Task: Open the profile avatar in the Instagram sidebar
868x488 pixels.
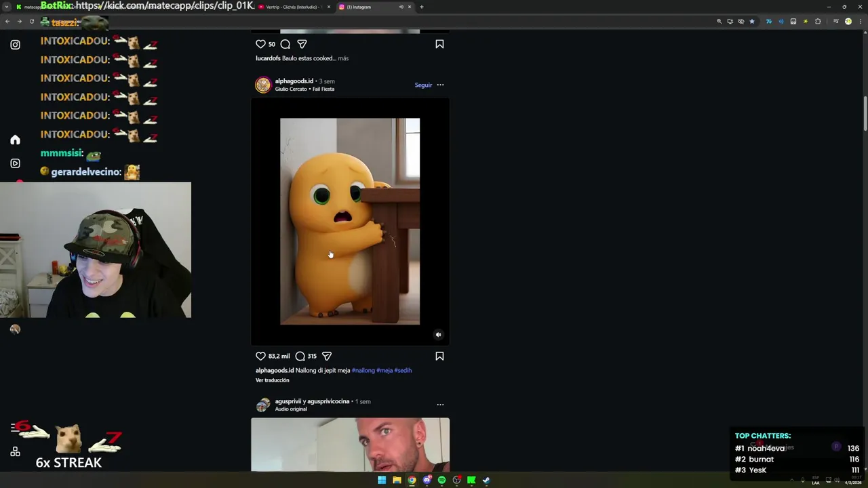Action: point(15,329)
